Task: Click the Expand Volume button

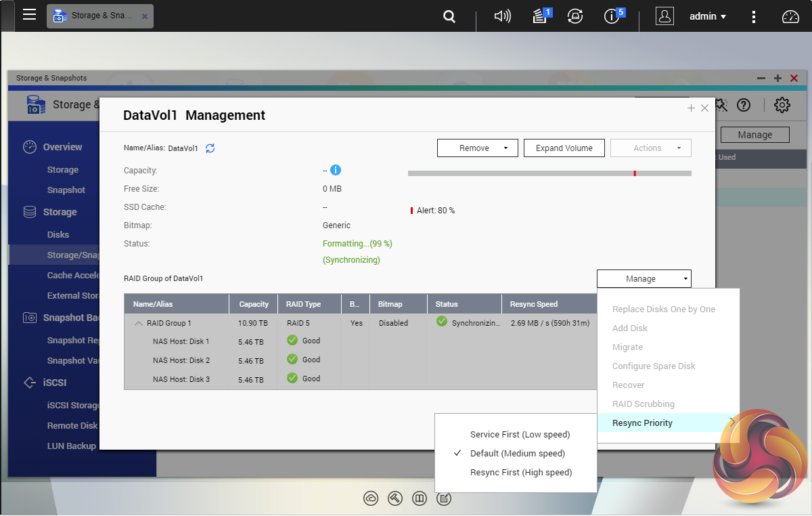Action: pos(564,148)
